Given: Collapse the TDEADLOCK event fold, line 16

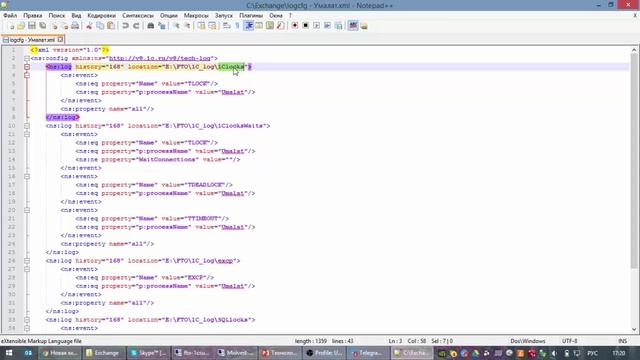Looking at the screenshot, I should click(27, 176).
